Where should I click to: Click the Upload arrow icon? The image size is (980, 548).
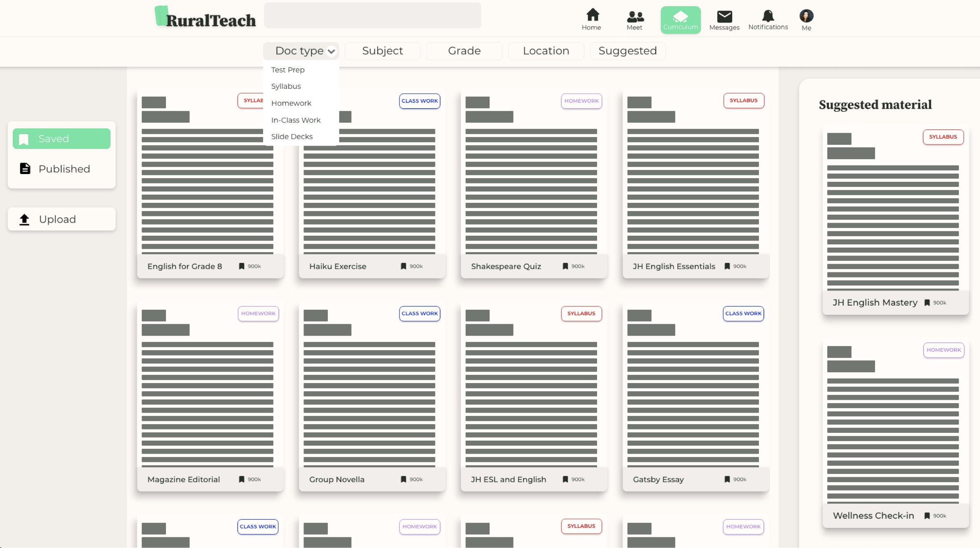click(24, 219)
